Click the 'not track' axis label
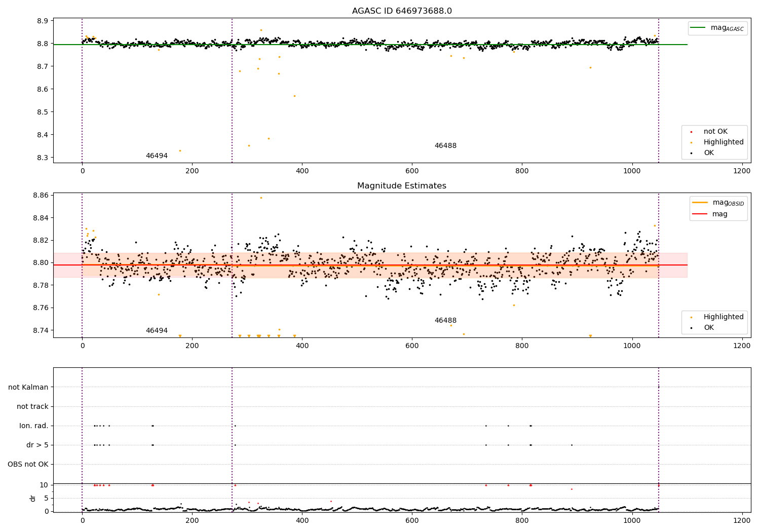 [32, 406]
